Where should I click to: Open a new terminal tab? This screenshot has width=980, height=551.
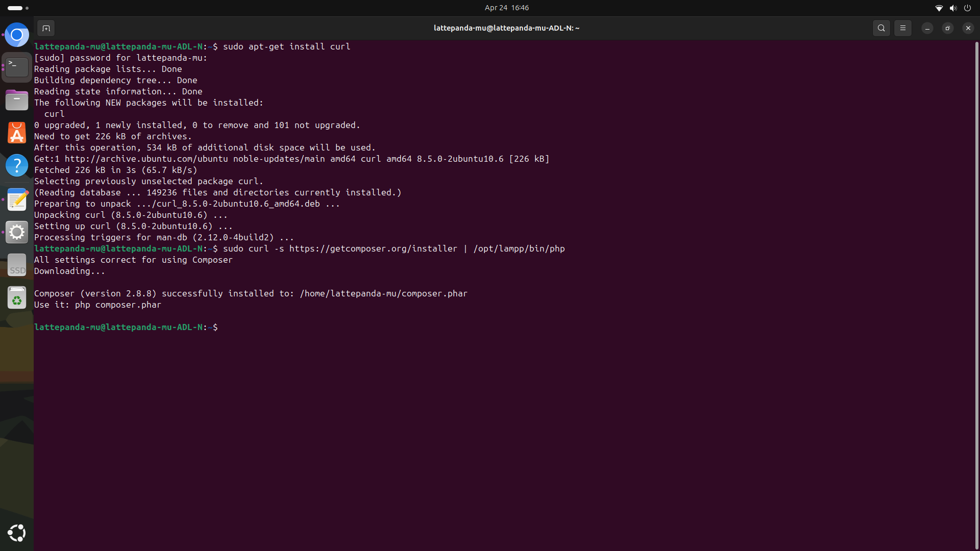coord(46,28)
